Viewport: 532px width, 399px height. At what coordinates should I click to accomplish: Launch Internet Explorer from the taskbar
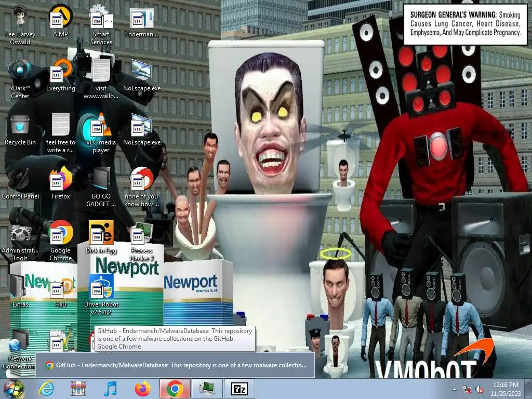[x=46, y=389]
